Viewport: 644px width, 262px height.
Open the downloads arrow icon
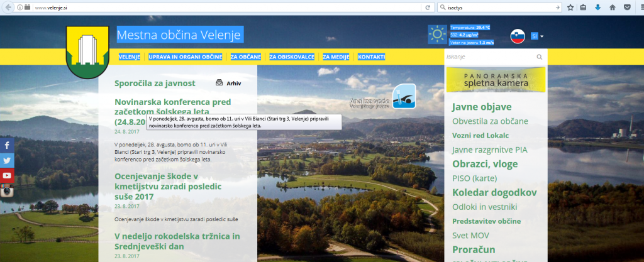597,8
